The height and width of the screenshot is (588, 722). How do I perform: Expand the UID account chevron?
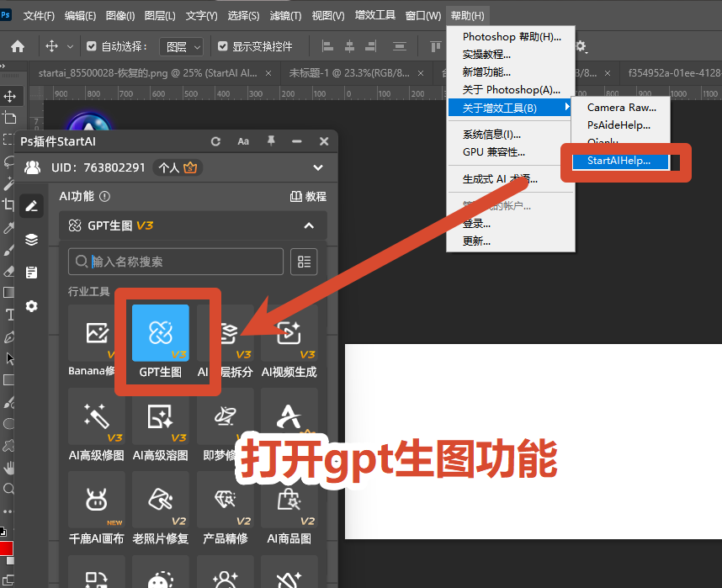pos(318,167)
